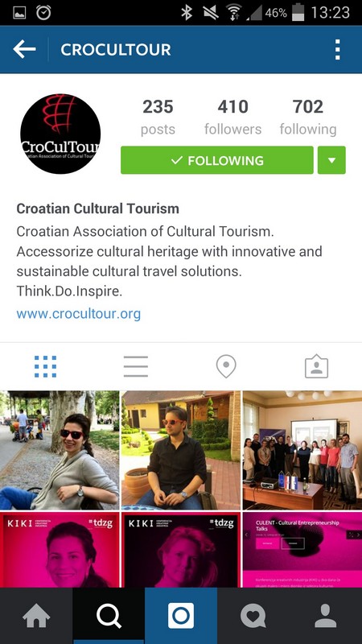Viewport: 362px width, 644px height.
Task: View the 410 followers list
Action: (232, 117)
